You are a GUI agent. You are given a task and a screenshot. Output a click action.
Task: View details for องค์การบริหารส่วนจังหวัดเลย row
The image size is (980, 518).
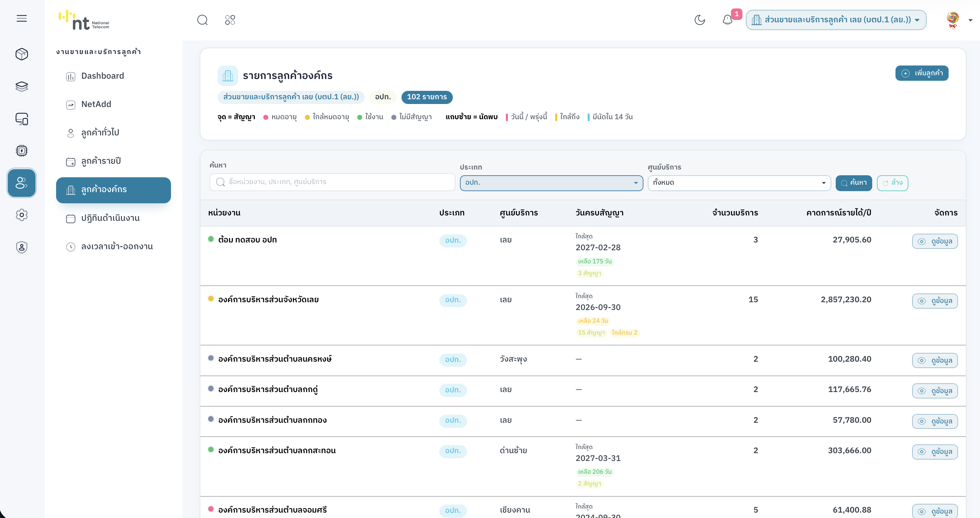(934, 301)
